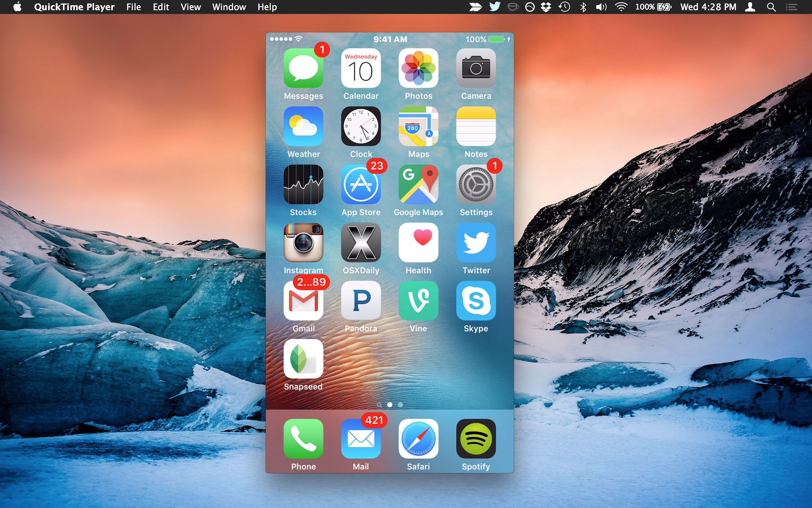Open the volume control in menu bar
This screenshot has width=812, height=508.
point(601,7)
